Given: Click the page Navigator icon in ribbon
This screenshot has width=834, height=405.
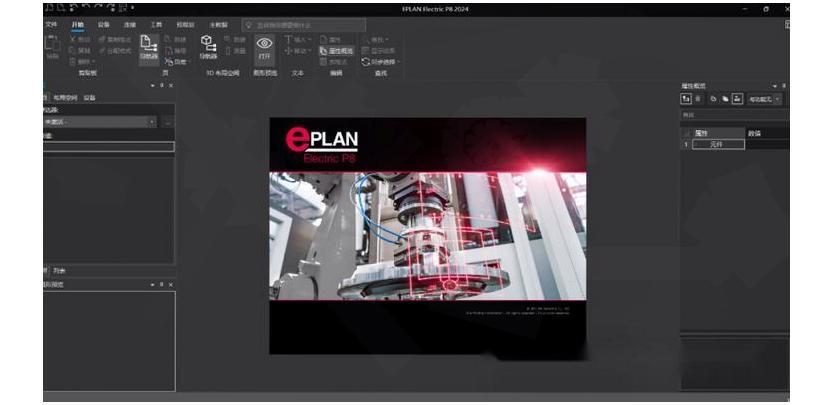Looking at the screenshot, I should point(148,45).
